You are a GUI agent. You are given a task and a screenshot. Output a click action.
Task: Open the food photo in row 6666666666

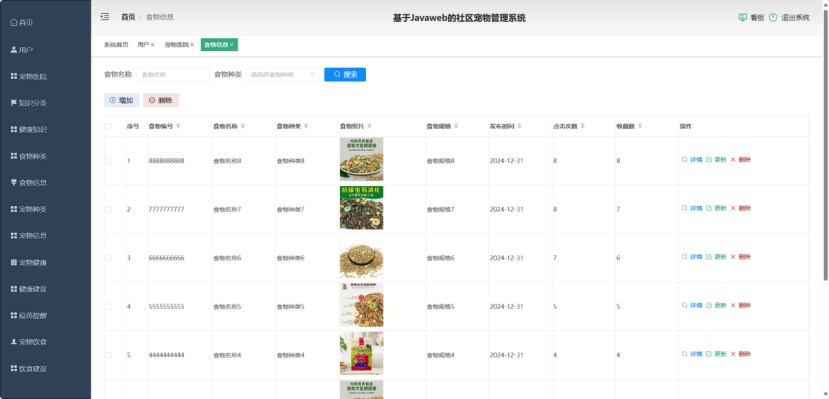362,257
